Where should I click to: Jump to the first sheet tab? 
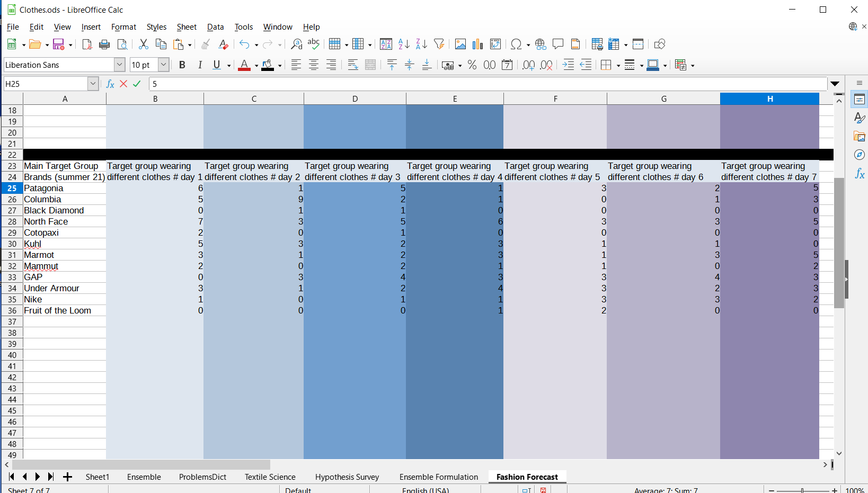click(12, 477)
